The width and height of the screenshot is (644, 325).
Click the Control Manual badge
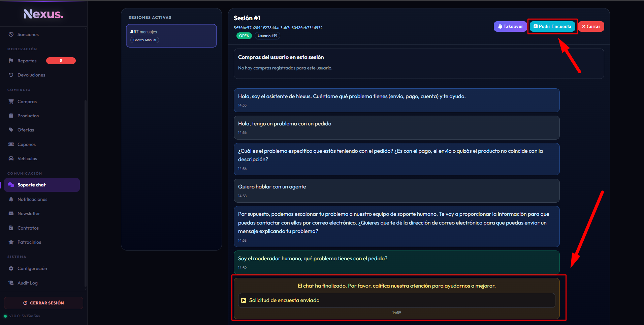(x=144, y=40)
